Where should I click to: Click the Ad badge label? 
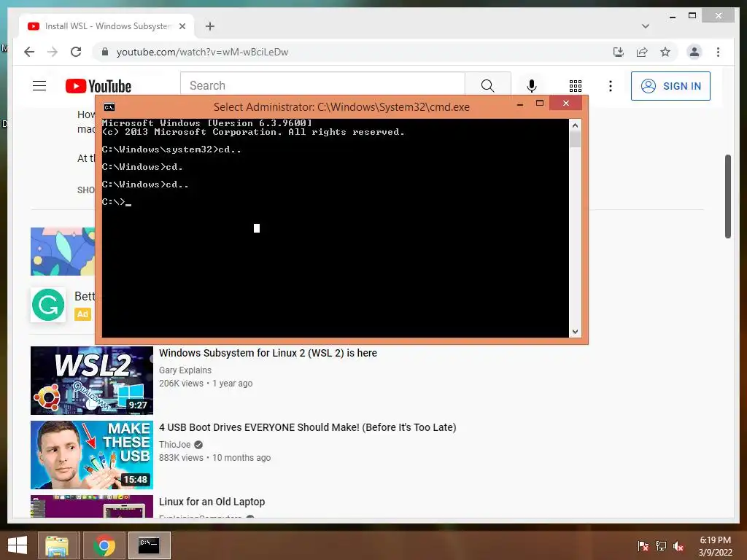(x=82, y=314)
